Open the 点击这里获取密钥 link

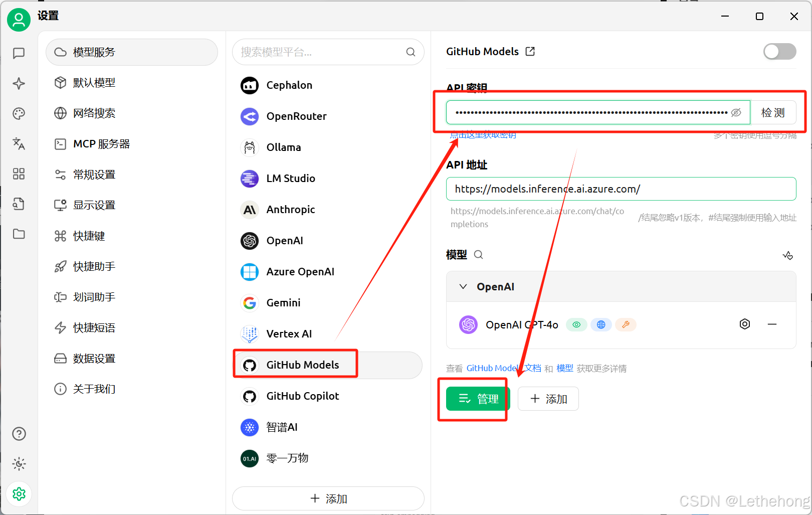tap(483, 135)
